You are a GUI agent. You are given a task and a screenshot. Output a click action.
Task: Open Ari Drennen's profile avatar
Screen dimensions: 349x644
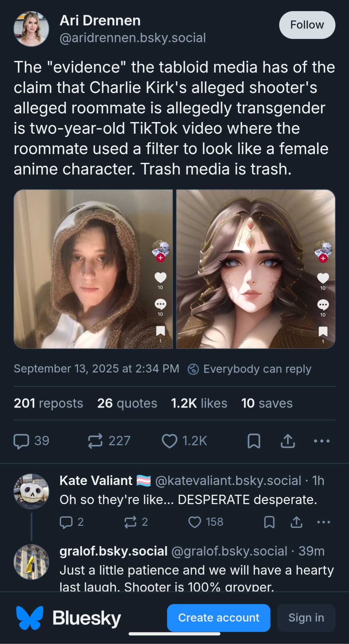coord(31,29)
